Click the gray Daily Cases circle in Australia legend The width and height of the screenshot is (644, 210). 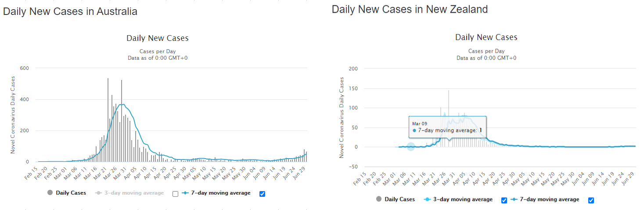click(50, 193)
